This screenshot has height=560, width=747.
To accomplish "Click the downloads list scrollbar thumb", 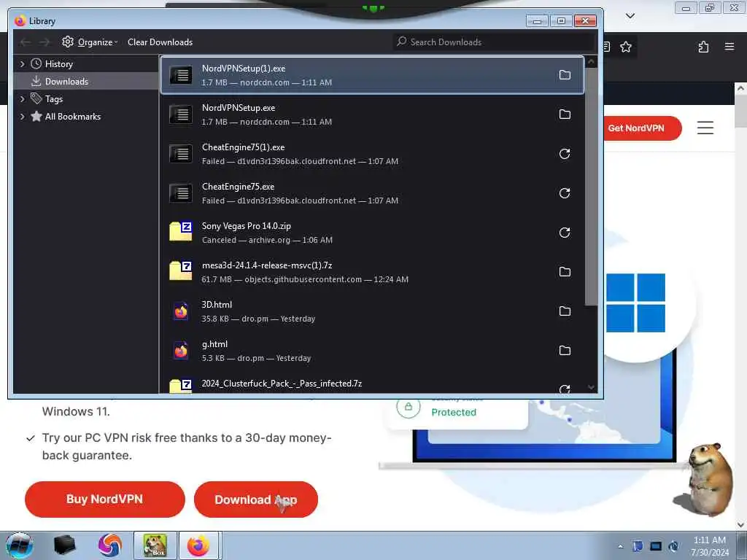I will [x=591, y=187].
